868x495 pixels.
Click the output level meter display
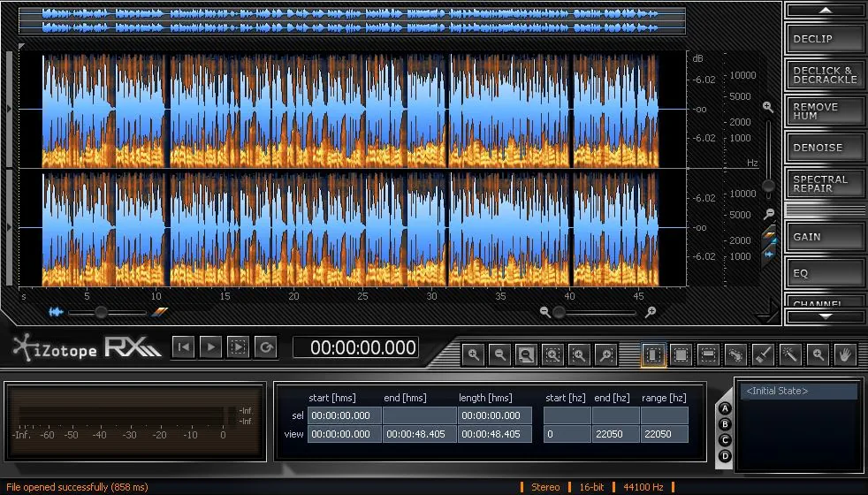point(135,422)
